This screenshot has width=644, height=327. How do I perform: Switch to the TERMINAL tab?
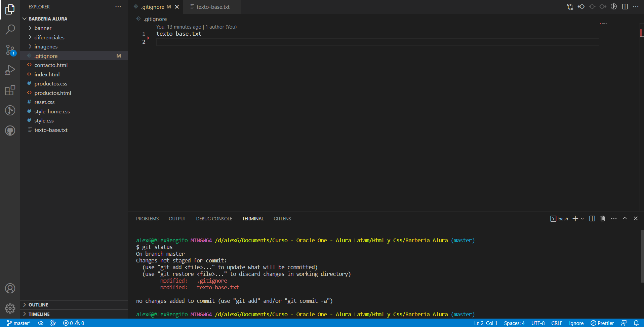click(253, 219)
